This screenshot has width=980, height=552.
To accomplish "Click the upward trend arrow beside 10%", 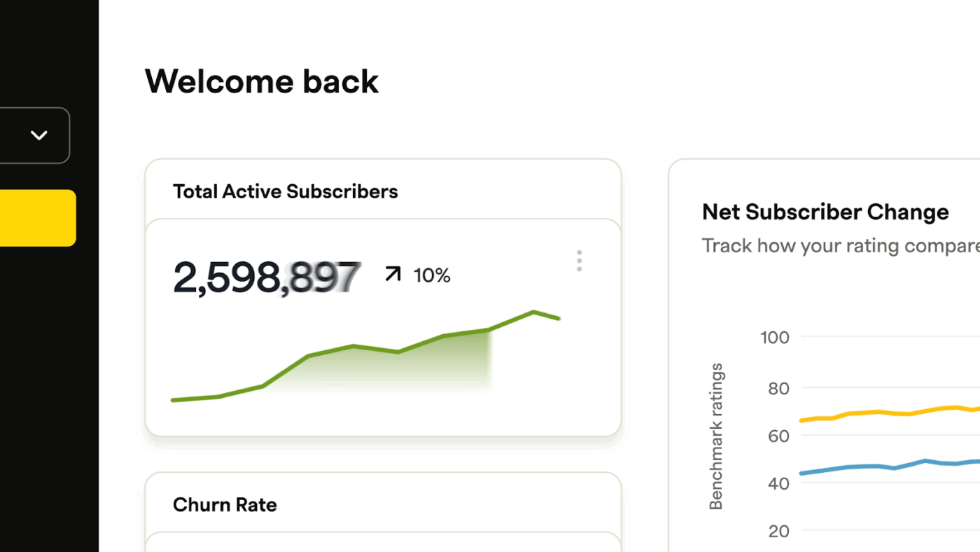I will 393,274.
